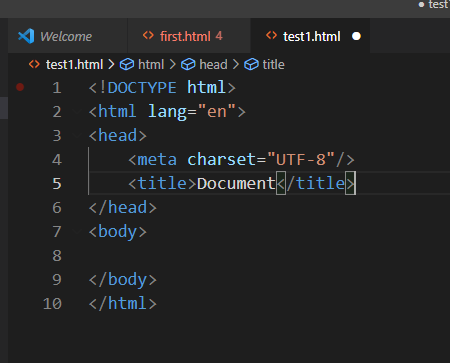Click the closing html tag on line 10
Image resolution: width=450 pixels, height=363 pixels.
[x=123, y=304]
